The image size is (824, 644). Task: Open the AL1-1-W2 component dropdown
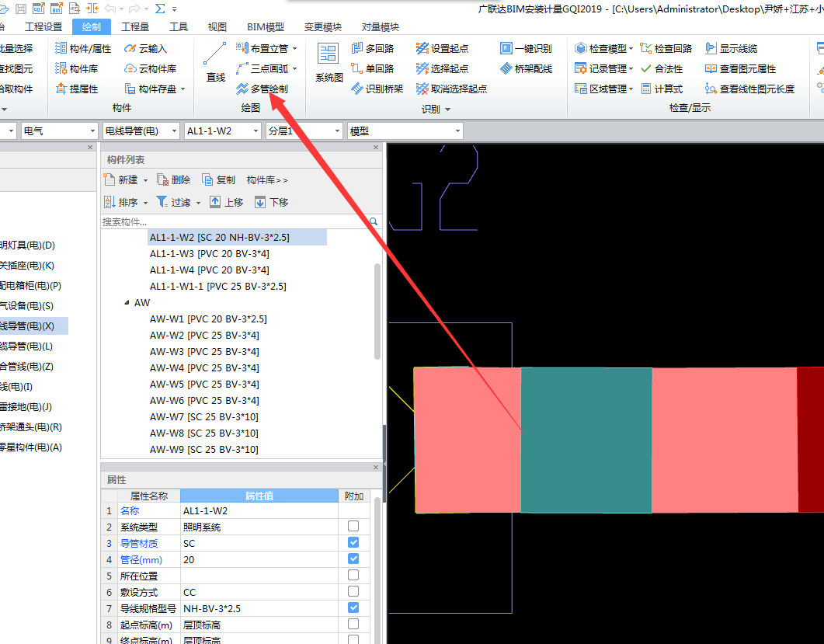point(223,131)
